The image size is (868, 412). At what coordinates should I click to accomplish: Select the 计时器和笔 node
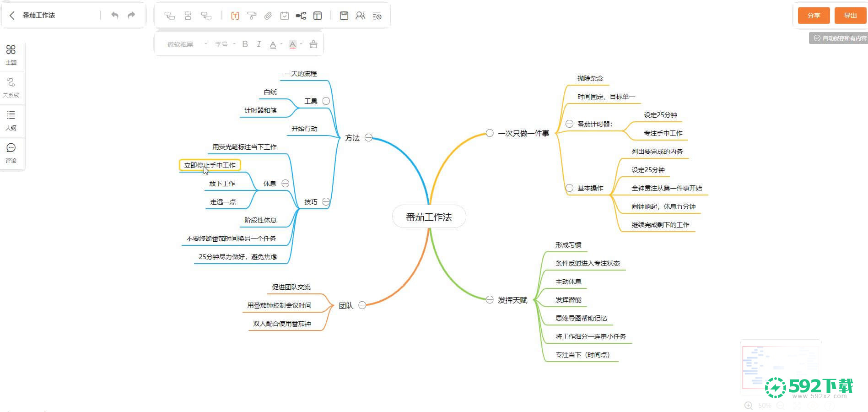260,110
